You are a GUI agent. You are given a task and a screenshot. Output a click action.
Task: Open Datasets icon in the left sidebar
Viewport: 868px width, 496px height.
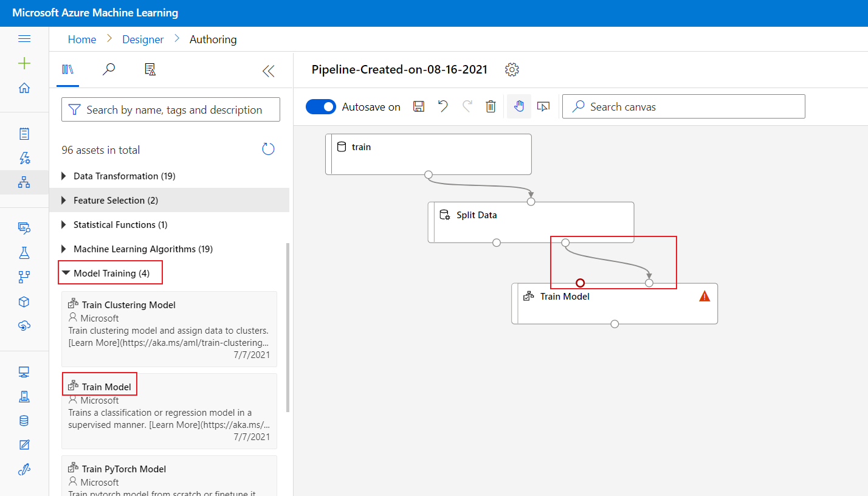[24, 228]
